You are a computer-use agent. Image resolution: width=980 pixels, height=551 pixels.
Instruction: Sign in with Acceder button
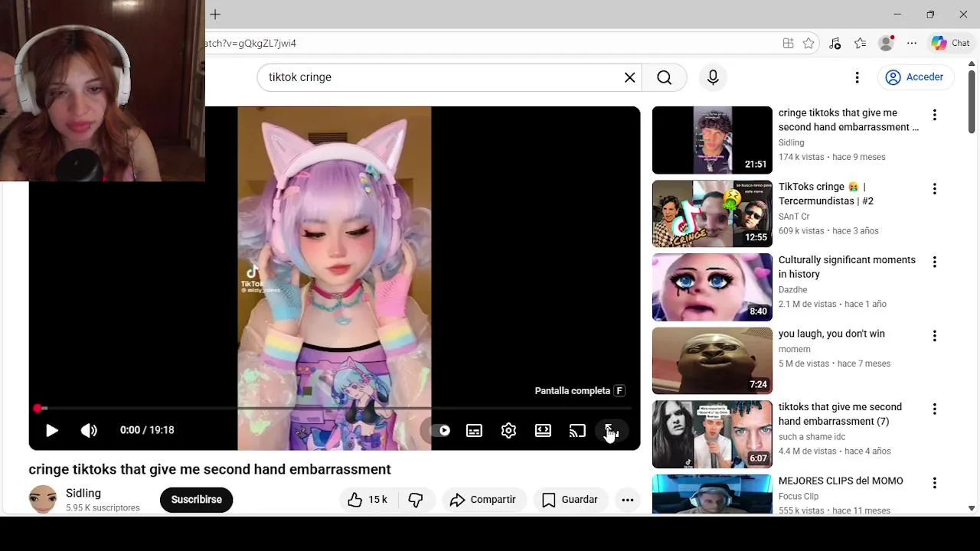click(x=915, y=77)
